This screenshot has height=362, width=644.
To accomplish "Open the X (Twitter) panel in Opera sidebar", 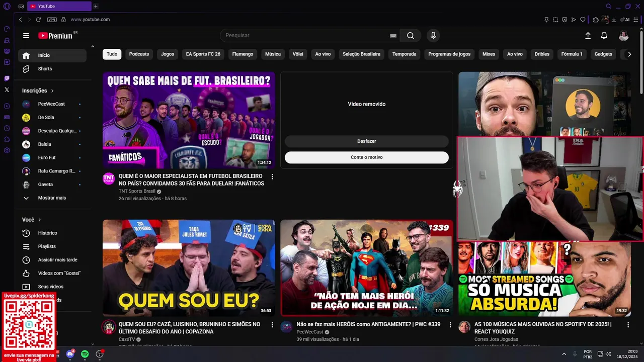I will tap(7, 89).
